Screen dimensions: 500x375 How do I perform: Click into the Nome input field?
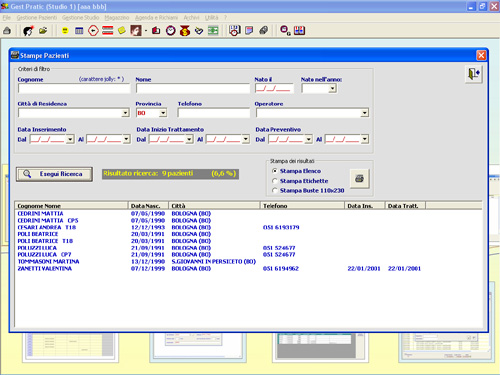(193, 88)
